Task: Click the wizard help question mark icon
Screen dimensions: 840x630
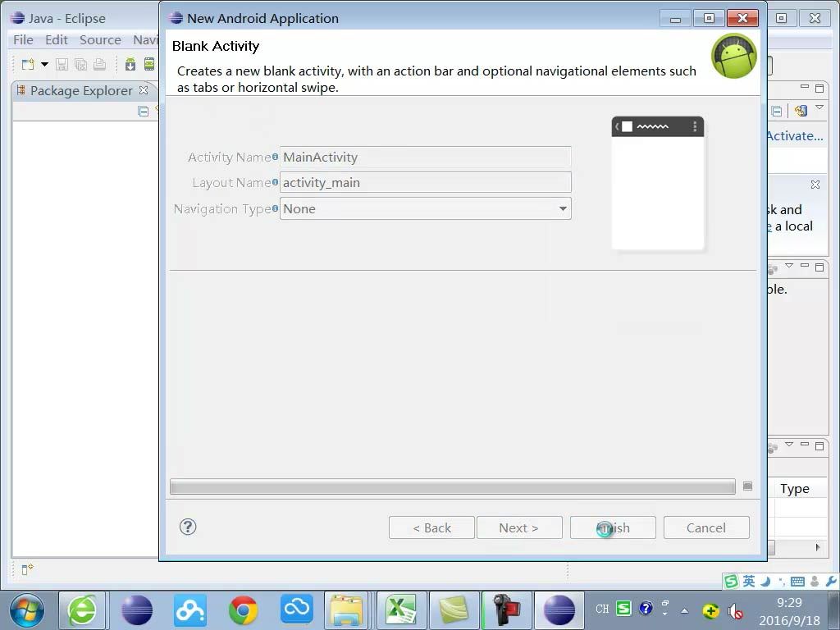Action: tap(188, 527)
